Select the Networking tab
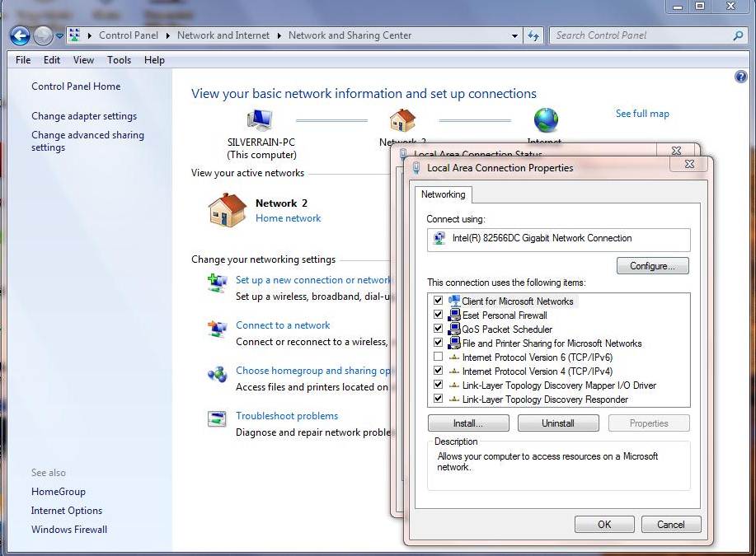This screenshot has width=756, height=556. (443, 194)
